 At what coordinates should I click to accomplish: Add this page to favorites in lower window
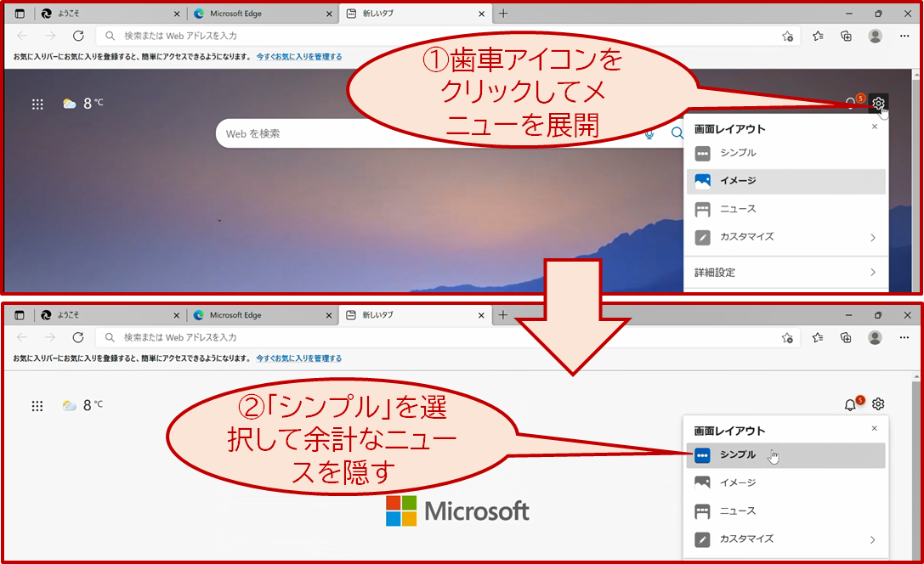[787, 338]
